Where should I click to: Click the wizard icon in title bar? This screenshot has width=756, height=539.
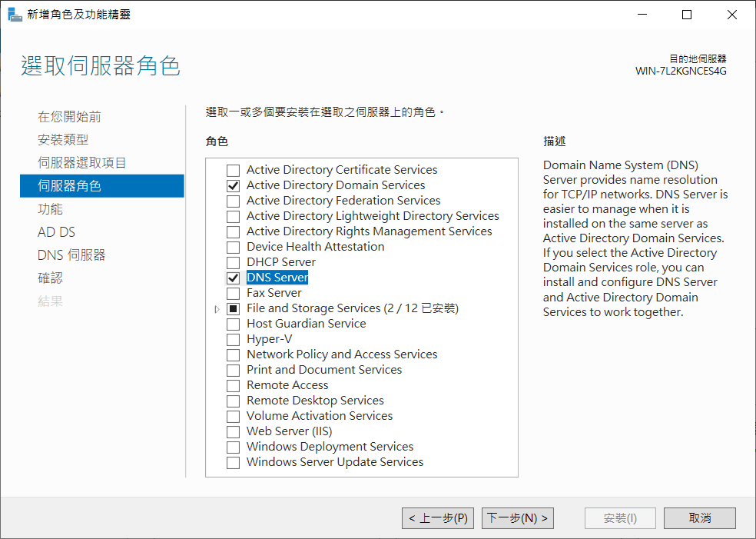point(15,15)
